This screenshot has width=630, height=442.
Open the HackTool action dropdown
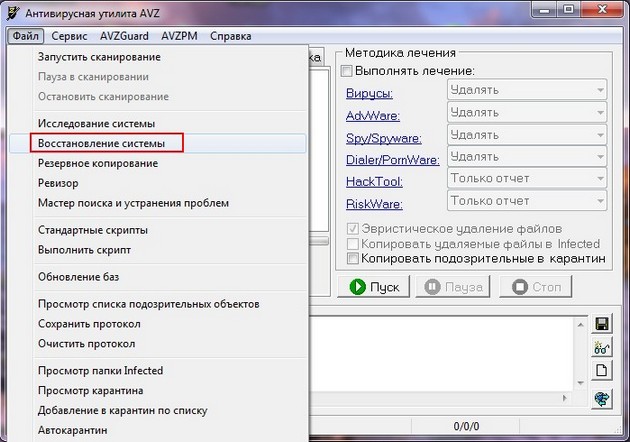coord(526,180)
